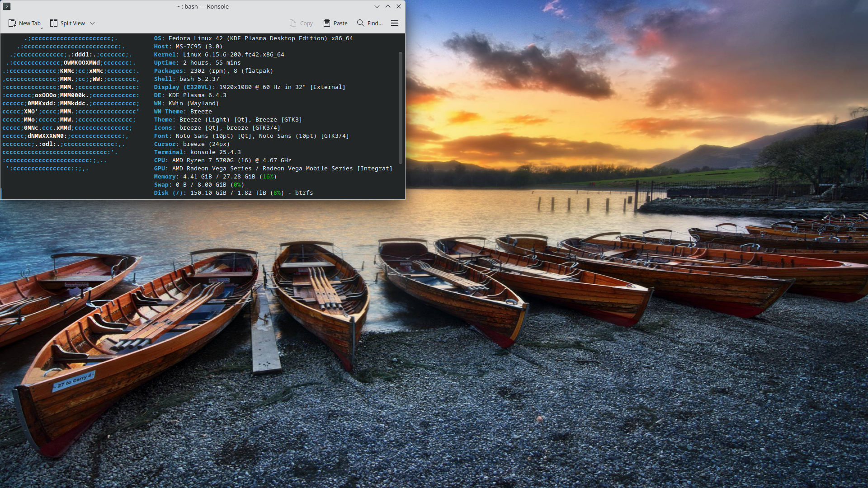Click the 'Swap: 0 B / 8.00 GiB' line
Screen dimensions: 868x488
click(199, 185)
